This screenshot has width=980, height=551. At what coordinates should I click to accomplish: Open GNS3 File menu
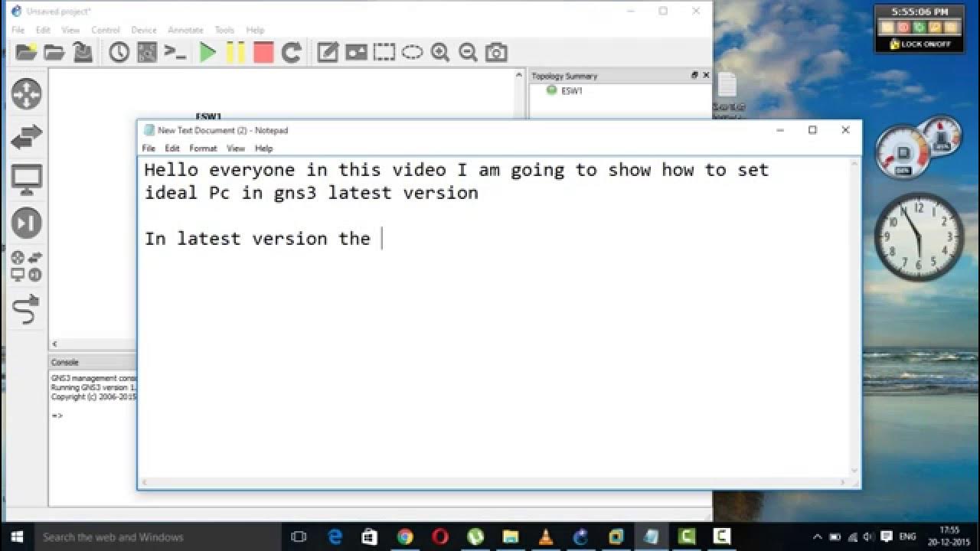pyautogui.click(x=18, y=30)
